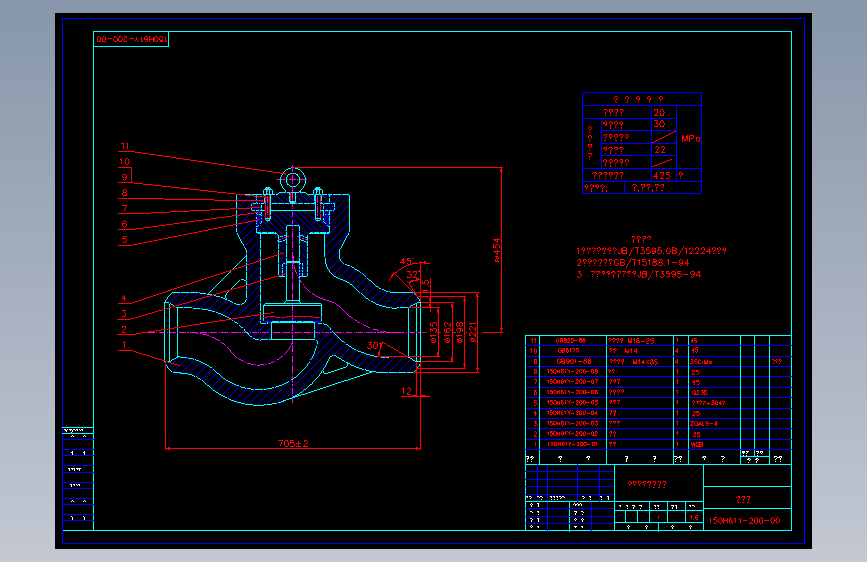Click the ZQAL9-4 material cell
The height and width of the screenshot is (562, 867).
(704, 424)
